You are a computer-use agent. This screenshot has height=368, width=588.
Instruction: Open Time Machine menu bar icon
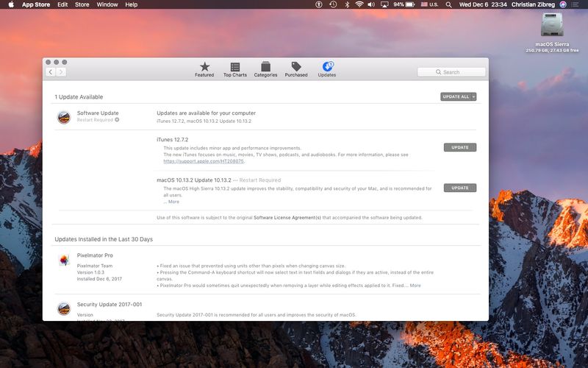click(333, 4)
